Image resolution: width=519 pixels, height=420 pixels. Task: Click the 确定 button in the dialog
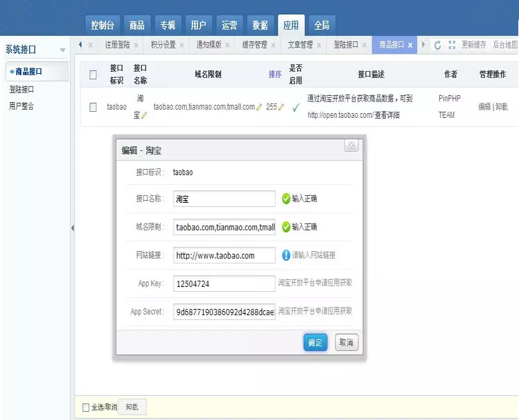pyautogui.click(x=315, y=343)
